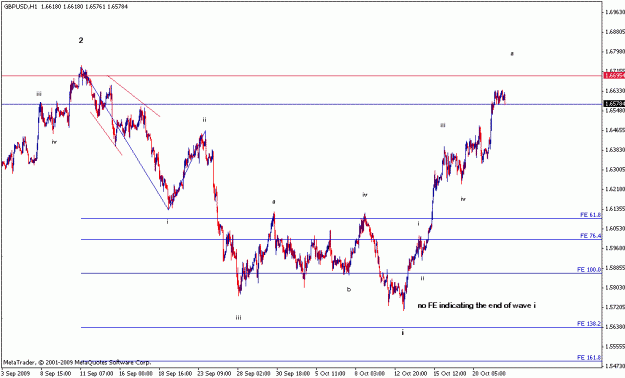
Task: Click the '18 Sep 16:00' time label
Action: [x=175, y=374]
